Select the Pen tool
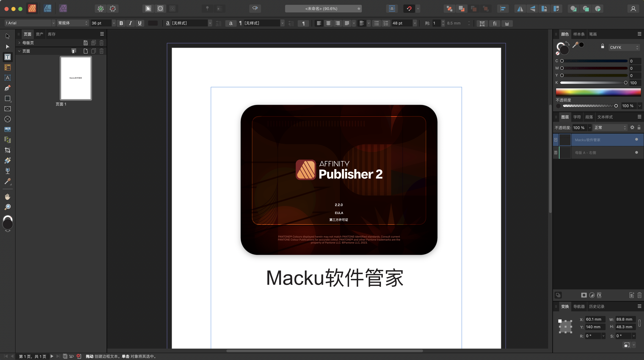Image resolution: width=644 pixels, height=360 pixels. pos(8,88)
